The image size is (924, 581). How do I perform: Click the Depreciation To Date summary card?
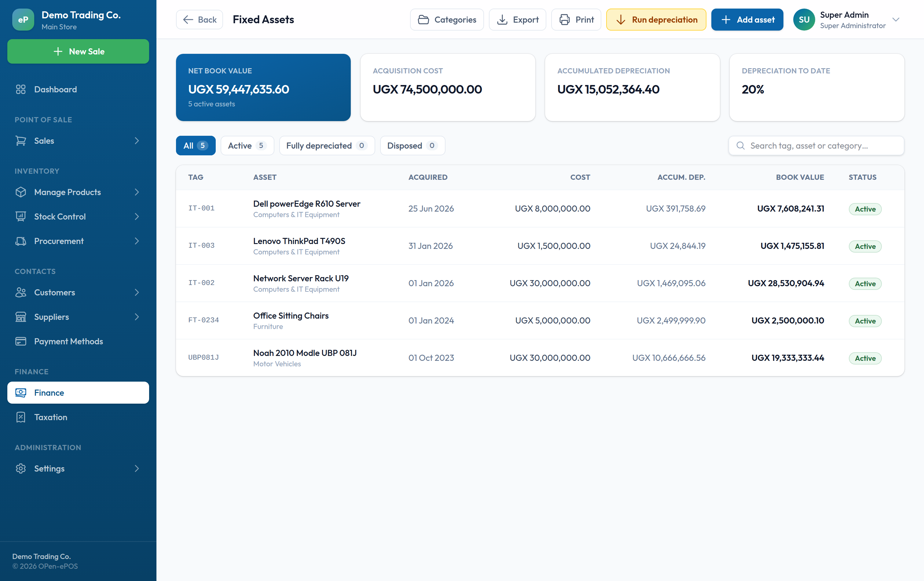click(x=816, y=87)
